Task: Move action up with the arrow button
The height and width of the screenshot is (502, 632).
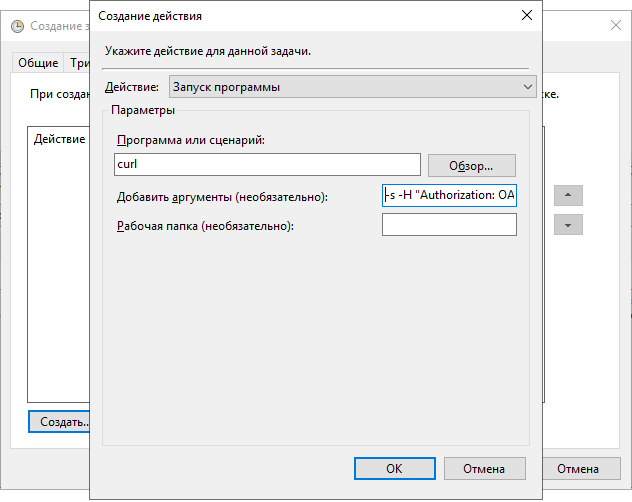Action: (568, 195)
